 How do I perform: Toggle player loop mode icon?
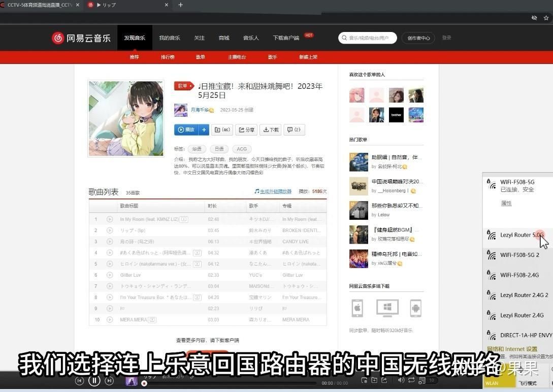click(411, 380)
